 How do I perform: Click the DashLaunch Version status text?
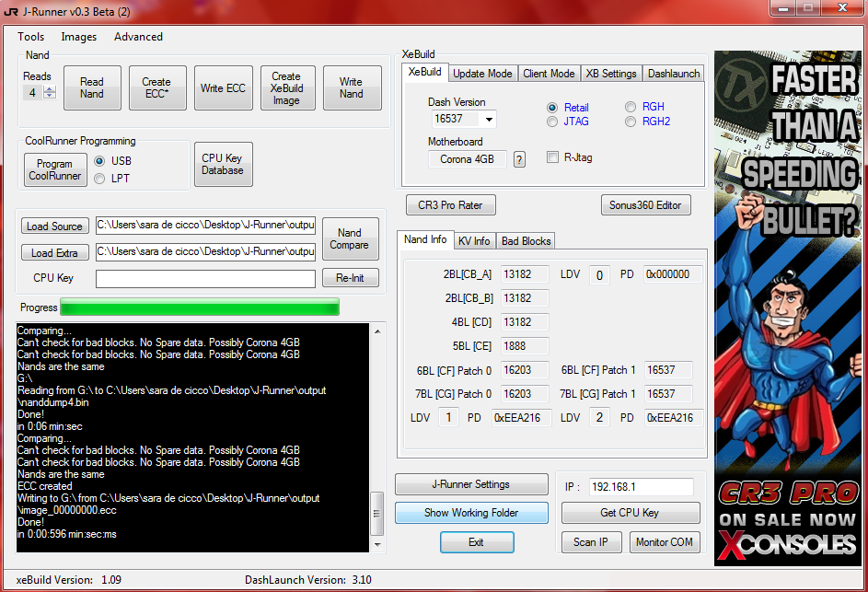coord(308,580)
